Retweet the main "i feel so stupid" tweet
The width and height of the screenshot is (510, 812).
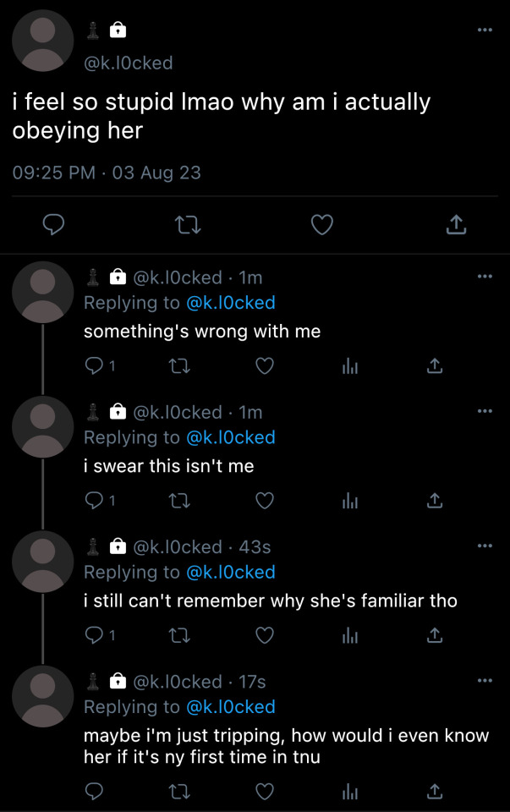pos(187,224)
